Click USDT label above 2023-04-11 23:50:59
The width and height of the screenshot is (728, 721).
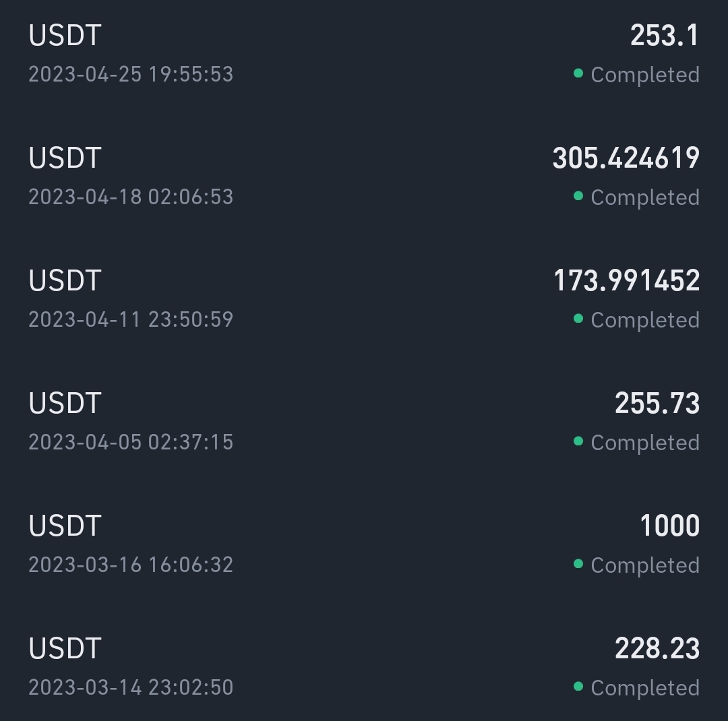pos(65,281)
